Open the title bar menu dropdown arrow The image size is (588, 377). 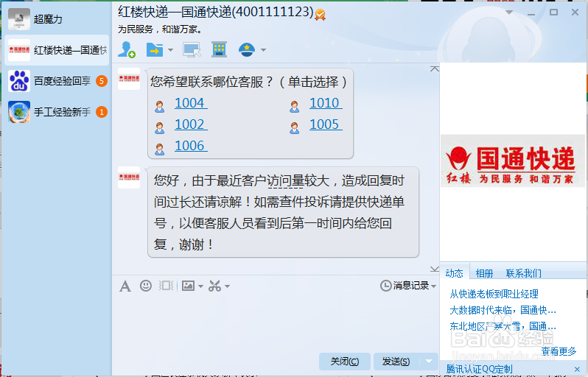click(509, 13)
